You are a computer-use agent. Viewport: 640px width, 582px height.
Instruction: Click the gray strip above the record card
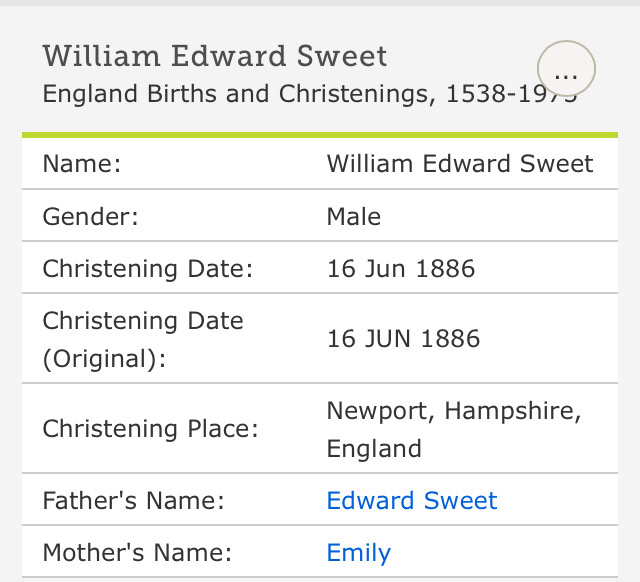pos(320,4)
